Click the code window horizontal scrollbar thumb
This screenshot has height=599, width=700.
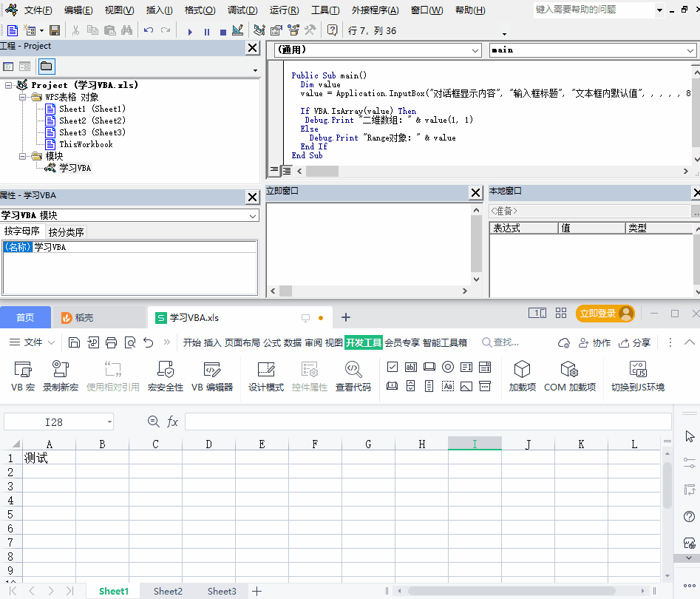coord(322,171)
